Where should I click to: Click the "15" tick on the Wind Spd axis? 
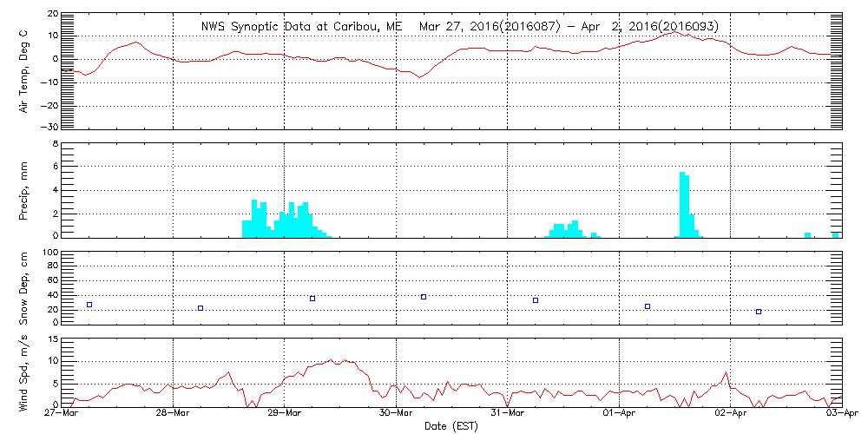53,339
